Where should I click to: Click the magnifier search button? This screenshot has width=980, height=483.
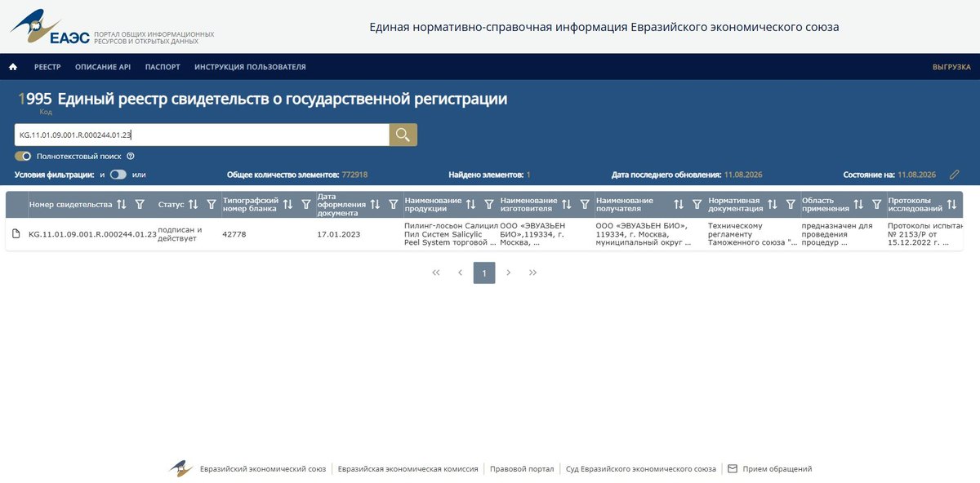[403, 135]
